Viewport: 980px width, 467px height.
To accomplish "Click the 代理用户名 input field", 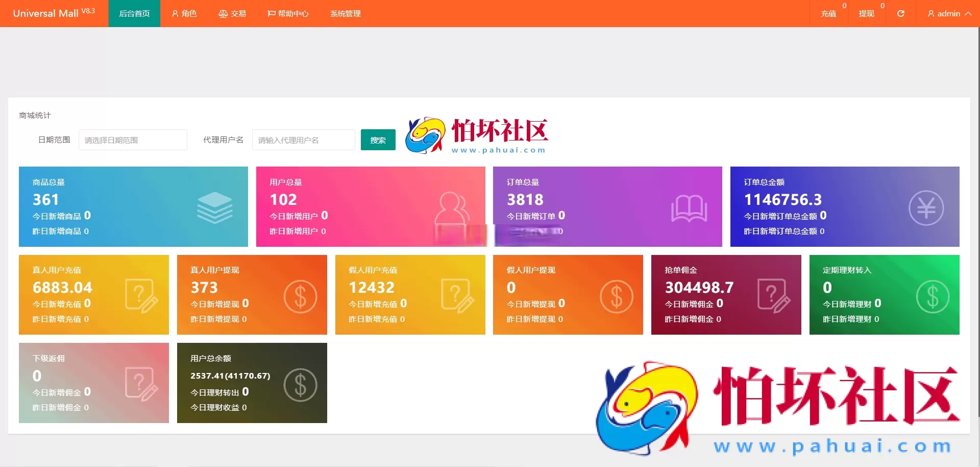I will click(x=303, y=139).
